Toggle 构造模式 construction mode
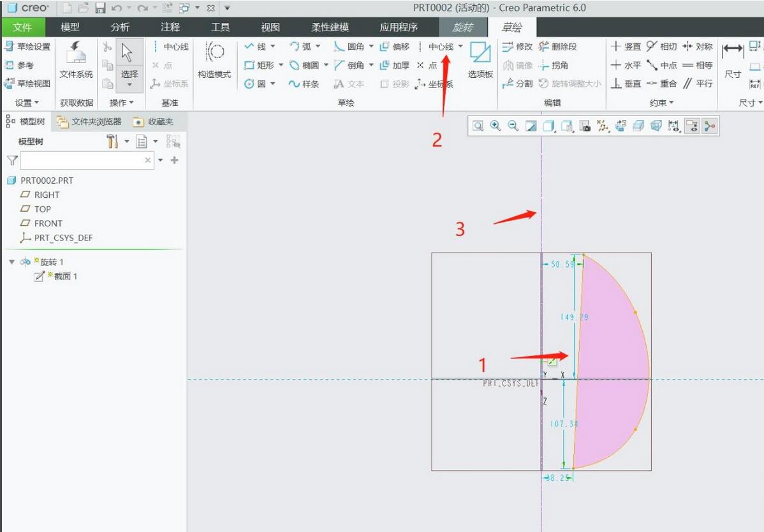This screenshot has width=764, height=532. click(214, 60)
